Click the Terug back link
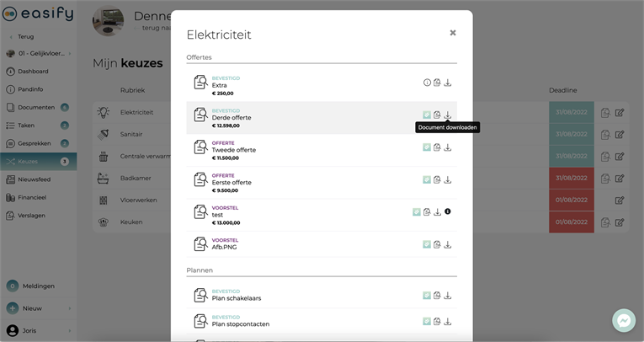Image resolution: width=644 pixels, height=342 pixels. (25, 37)
